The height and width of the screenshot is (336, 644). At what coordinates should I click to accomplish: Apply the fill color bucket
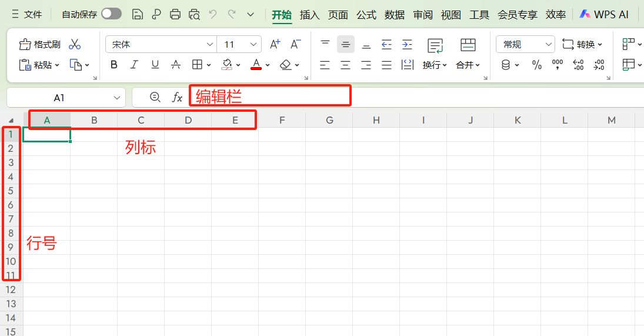[226, 65]
